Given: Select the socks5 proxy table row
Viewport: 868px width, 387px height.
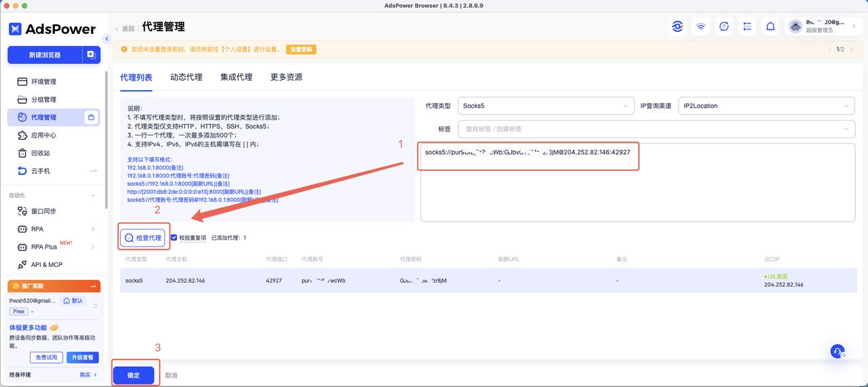Looking at the screenshot, I should 488,281.
